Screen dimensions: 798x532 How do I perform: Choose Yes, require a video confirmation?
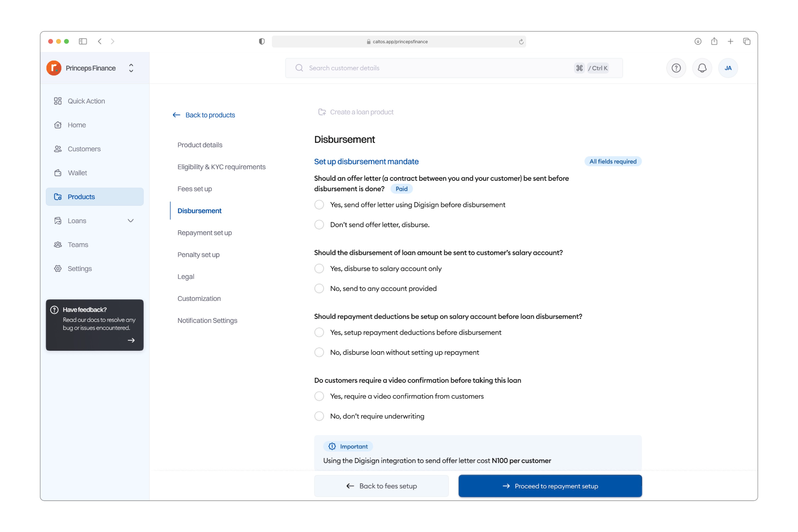point(319,396)
